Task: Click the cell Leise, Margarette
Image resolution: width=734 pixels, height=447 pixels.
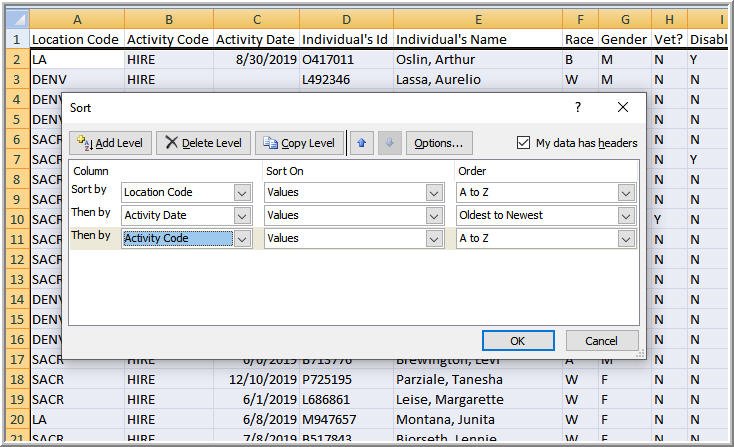Action: click(478, 399)
